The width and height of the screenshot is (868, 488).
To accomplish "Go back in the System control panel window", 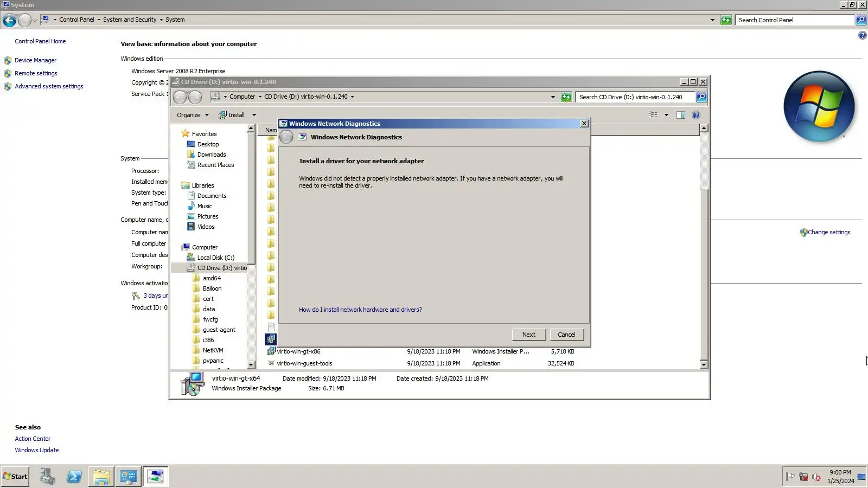I will point(9,21).
